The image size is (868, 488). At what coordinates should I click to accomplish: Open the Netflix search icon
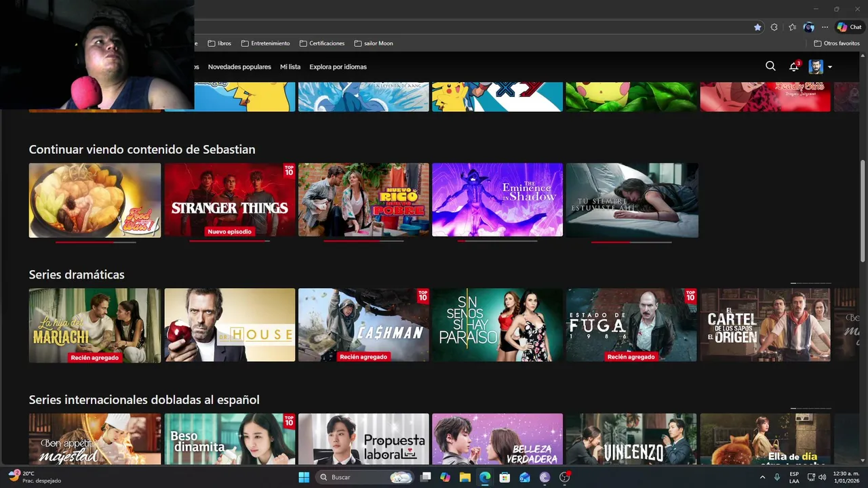[770, 66]
